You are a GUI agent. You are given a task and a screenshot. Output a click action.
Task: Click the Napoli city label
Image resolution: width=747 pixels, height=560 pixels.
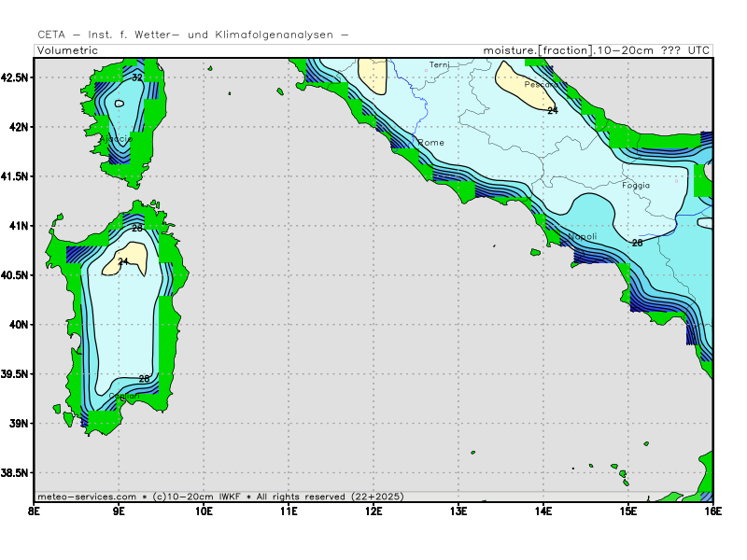(x=582, y=236)
